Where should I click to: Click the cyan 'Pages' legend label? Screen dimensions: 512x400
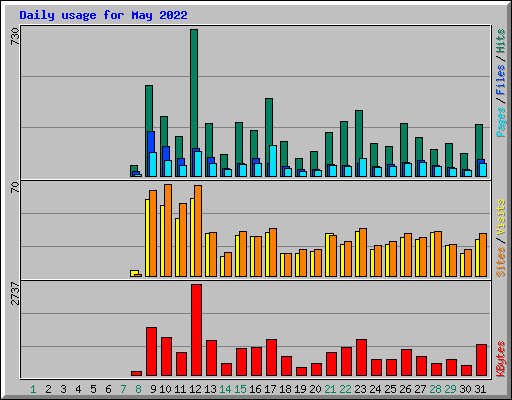click(501, 122)
